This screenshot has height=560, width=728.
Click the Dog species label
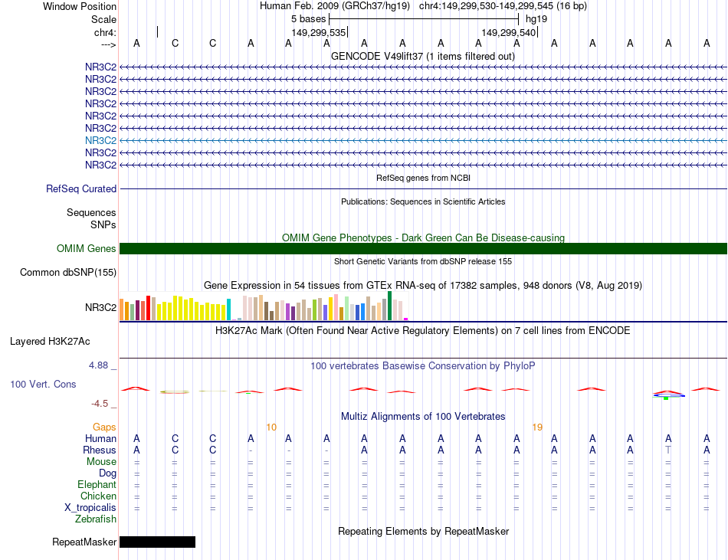108,473
